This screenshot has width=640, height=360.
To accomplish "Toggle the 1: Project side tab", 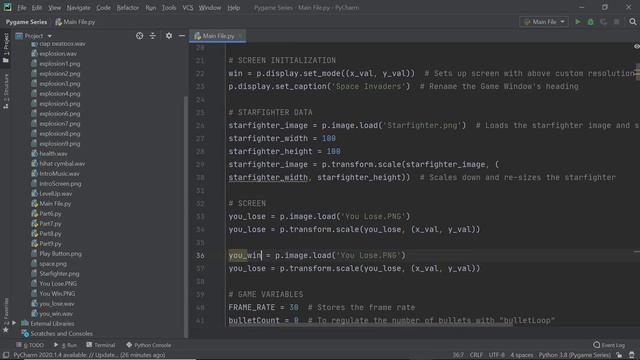I will 6,48.
